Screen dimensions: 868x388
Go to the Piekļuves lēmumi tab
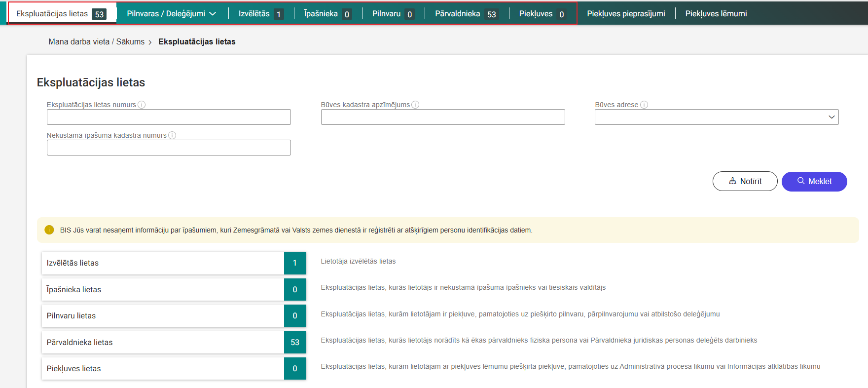[716, 14]
